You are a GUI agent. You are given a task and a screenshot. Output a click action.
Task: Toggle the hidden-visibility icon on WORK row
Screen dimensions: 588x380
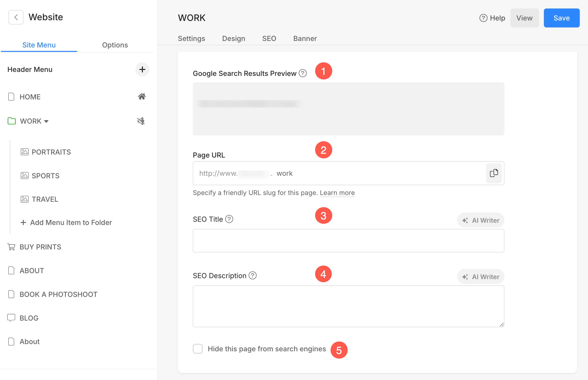click(x=141, y=121)
